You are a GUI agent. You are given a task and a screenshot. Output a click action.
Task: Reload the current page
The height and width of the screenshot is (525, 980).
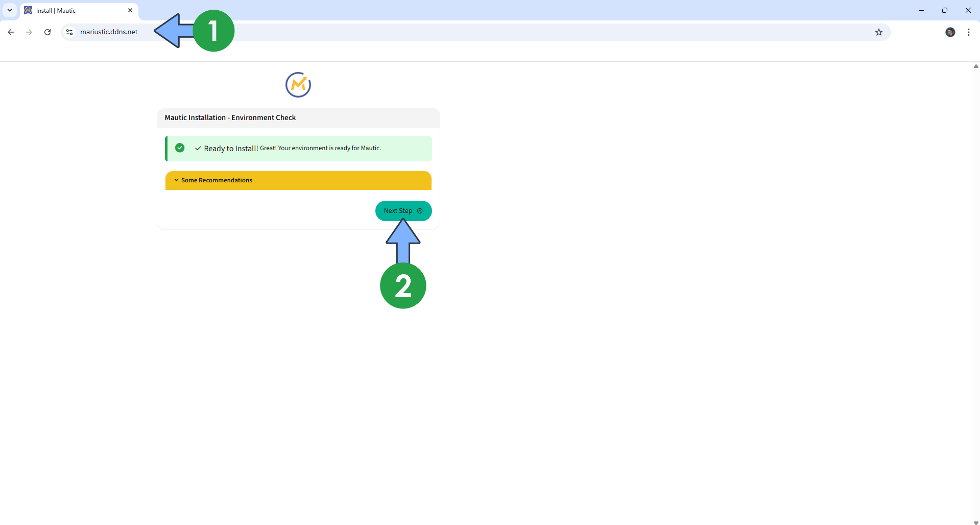click(x=47, y=32)
